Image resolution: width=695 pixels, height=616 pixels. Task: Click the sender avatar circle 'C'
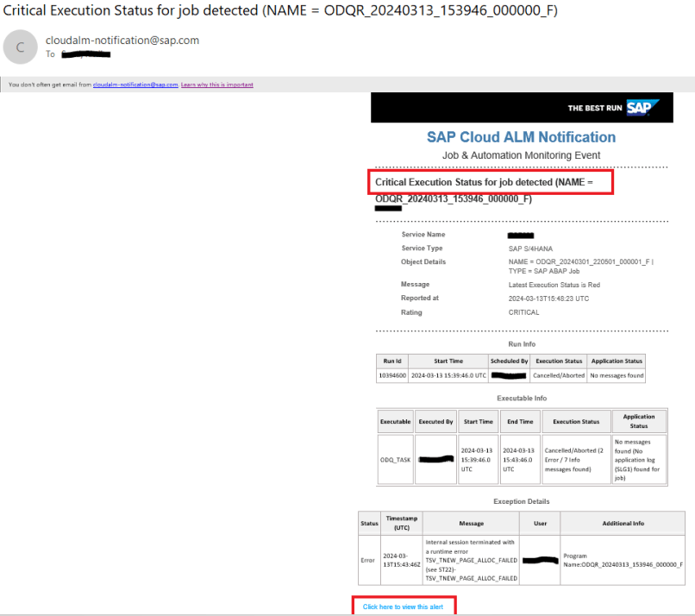click(20, 47)
